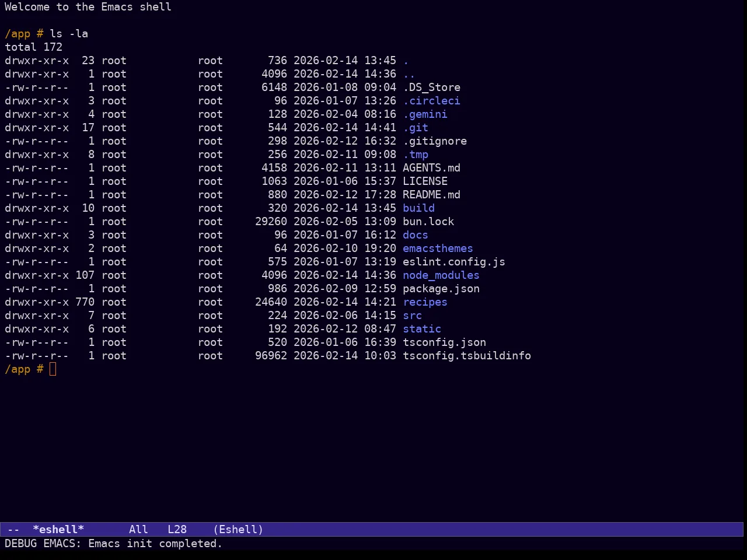
Task: Click the link count 107 for node_modules
Action: coord(85,275)
